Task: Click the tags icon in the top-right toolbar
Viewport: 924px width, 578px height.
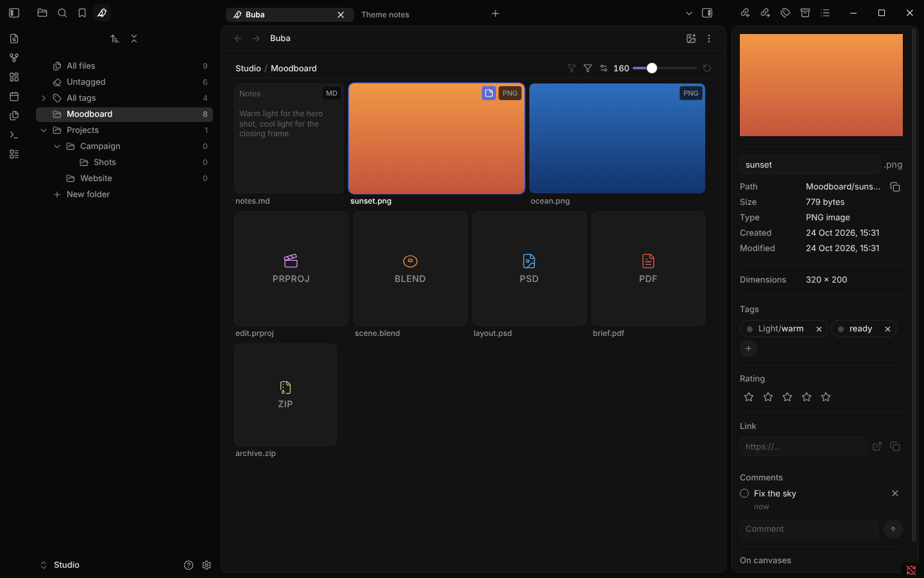Action: coord(785,13)
